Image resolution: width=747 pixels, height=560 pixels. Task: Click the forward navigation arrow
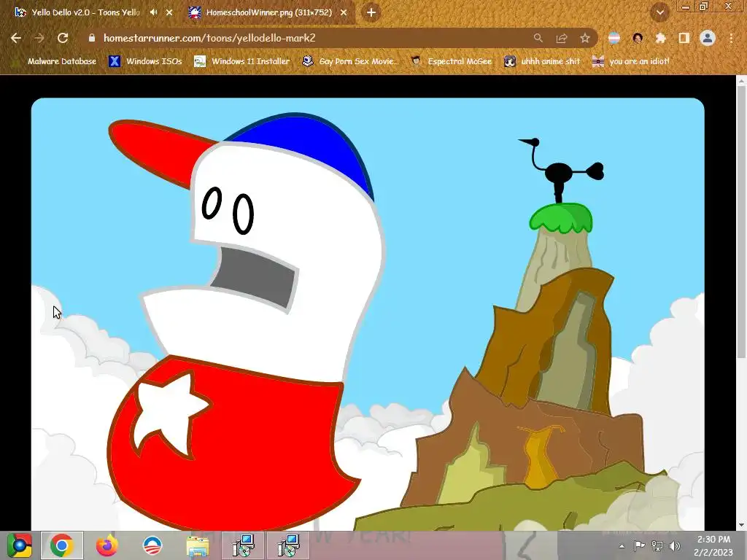[39, 38]
